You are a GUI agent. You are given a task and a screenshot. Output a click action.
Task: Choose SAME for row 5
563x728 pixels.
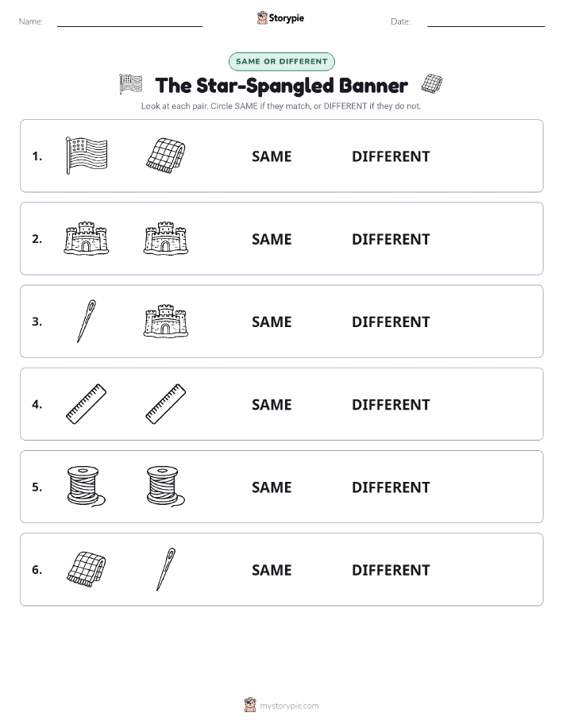[x=272, y=487]
